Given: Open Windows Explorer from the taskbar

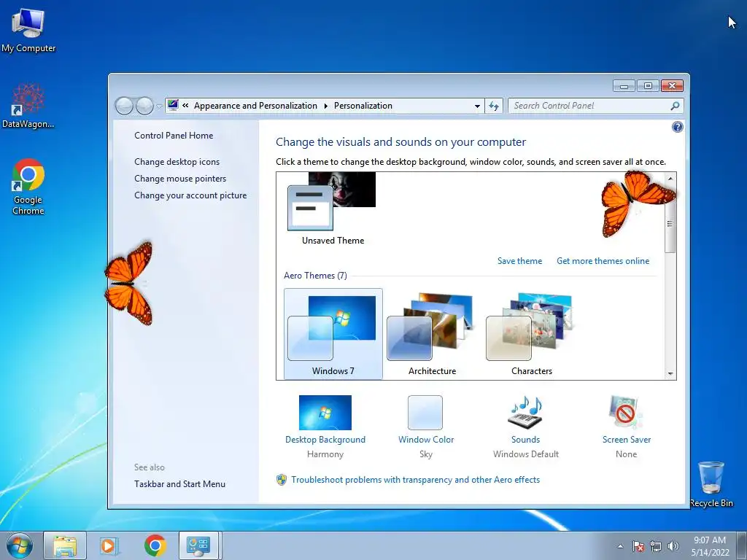Looking at the screenshot, I should 65,545.
